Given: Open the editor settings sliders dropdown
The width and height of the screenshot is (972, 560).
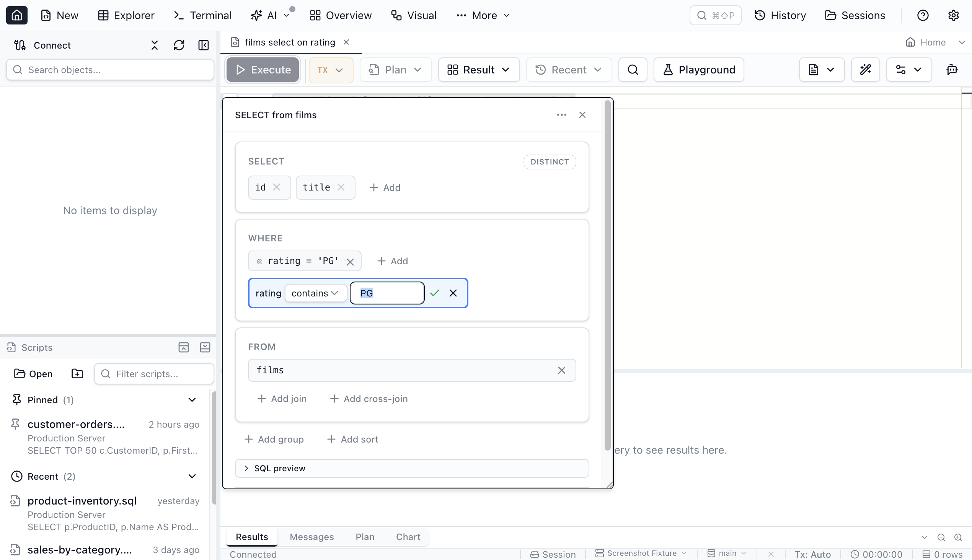Looking at the screenshot, I should coord(908,70).
